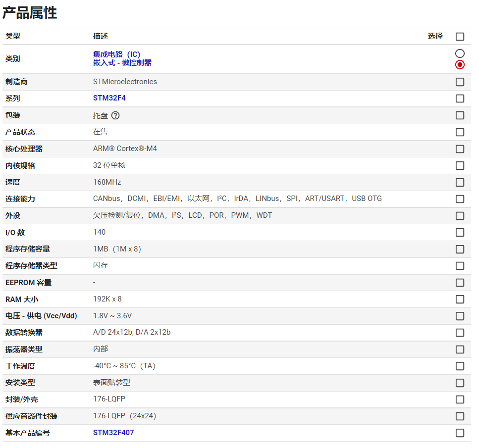This screenshot has width=479, height=448.
Task: Check the 工作温度 row checkbox
Action: pos(460,366)
